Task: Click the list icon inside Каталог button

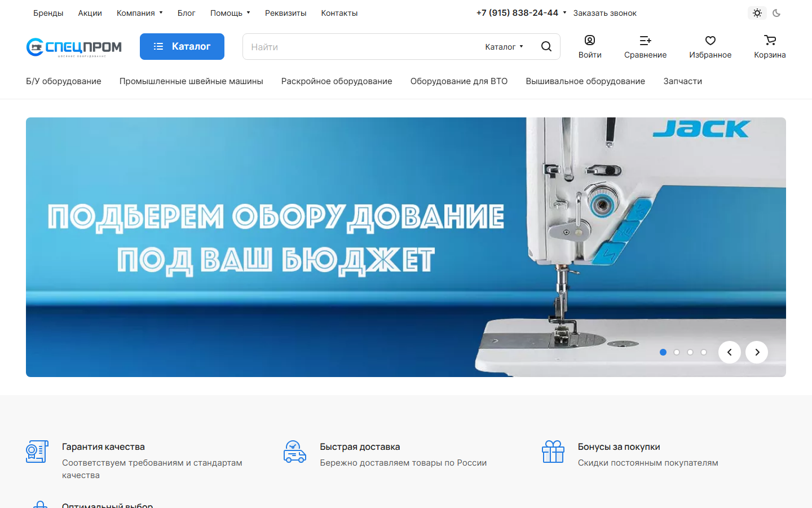Action: [x=158, y=46]
